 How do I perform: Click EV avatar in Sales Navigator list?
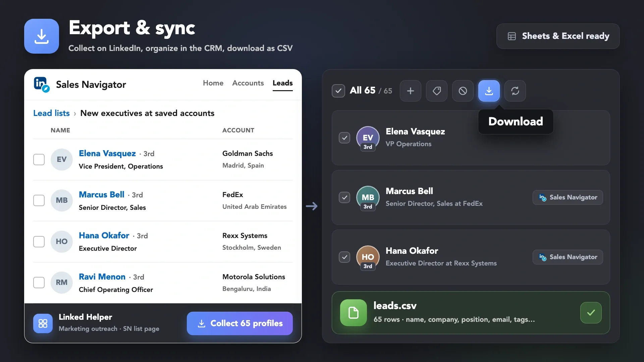tap(62, 160)
